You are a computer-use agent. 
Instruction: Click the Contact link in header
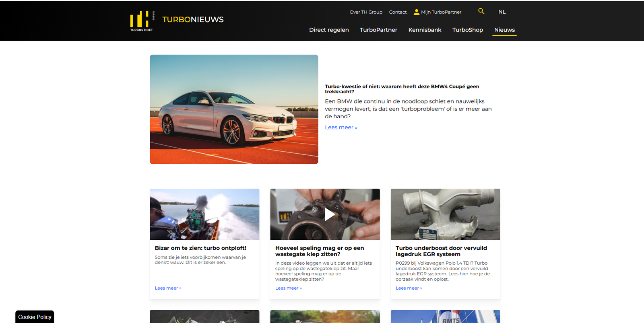pyautogui.click(x=398, y=12)
